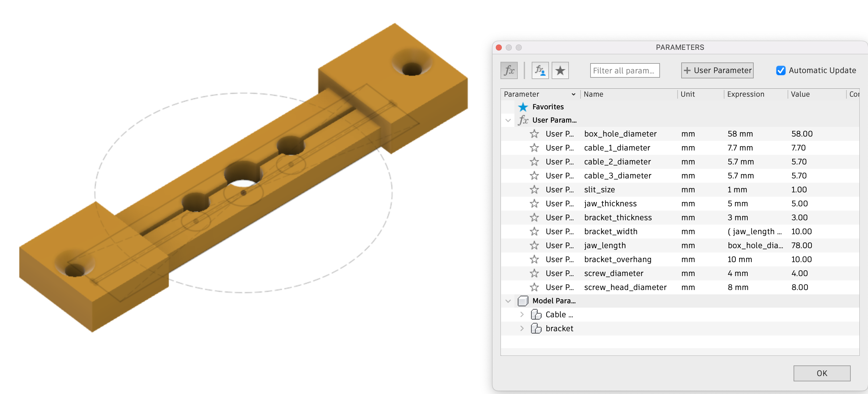Favorite the bracket_width parameter star
The image size is (868, 394).
pos(534,232)
